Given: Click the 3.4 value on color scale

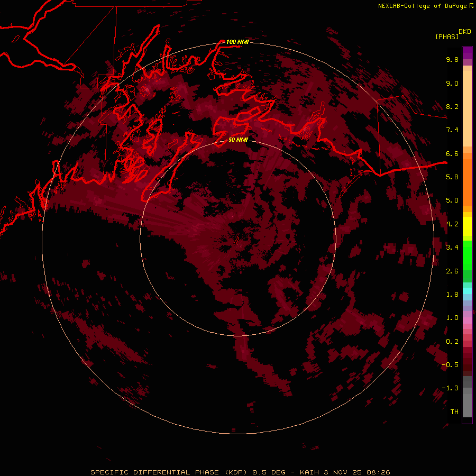Looking at the screenshot, I should [x=452, y=248].
